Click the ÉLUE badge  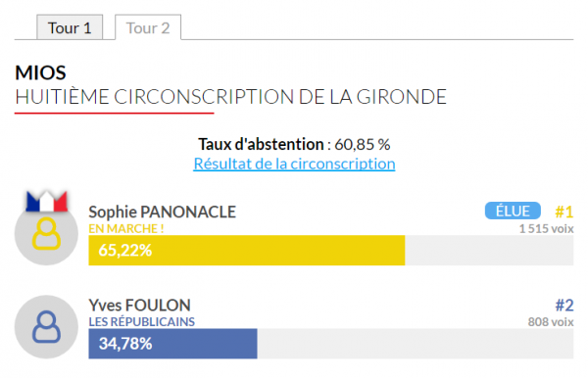coord(513,211)
